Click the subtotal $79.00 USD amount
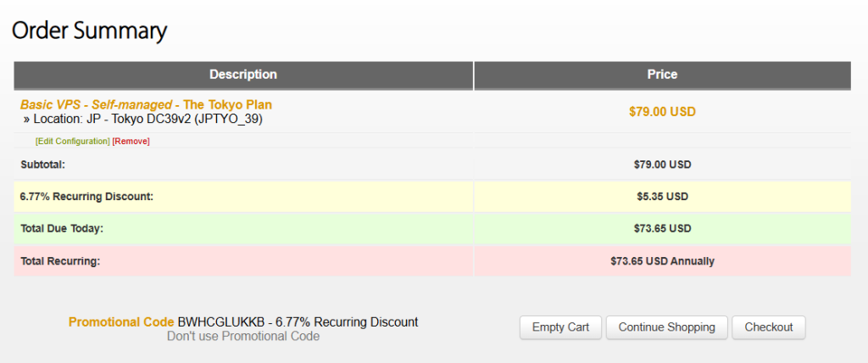Screen dimensions: 868x363 coord(662,165)
